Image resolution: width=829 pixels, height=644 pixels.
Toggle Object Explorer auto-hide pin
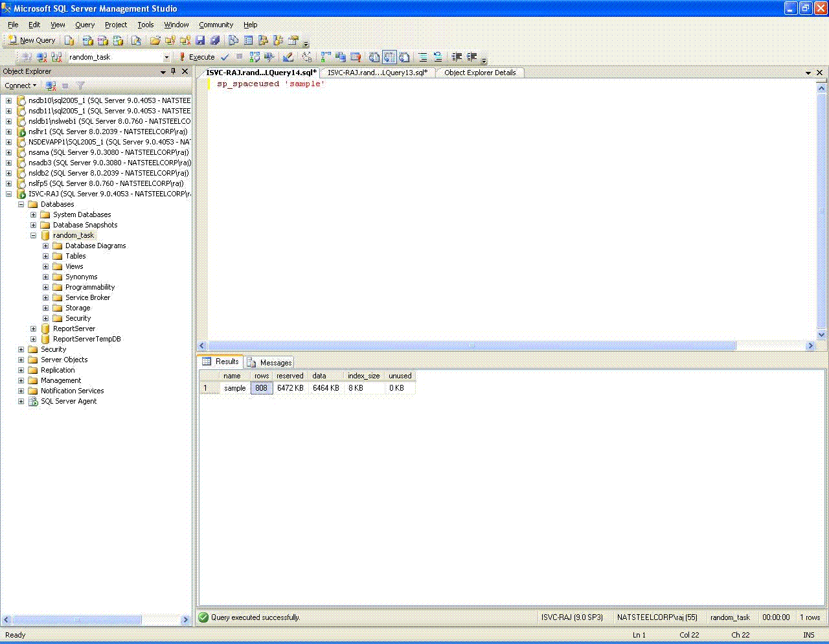click(174, 71)
